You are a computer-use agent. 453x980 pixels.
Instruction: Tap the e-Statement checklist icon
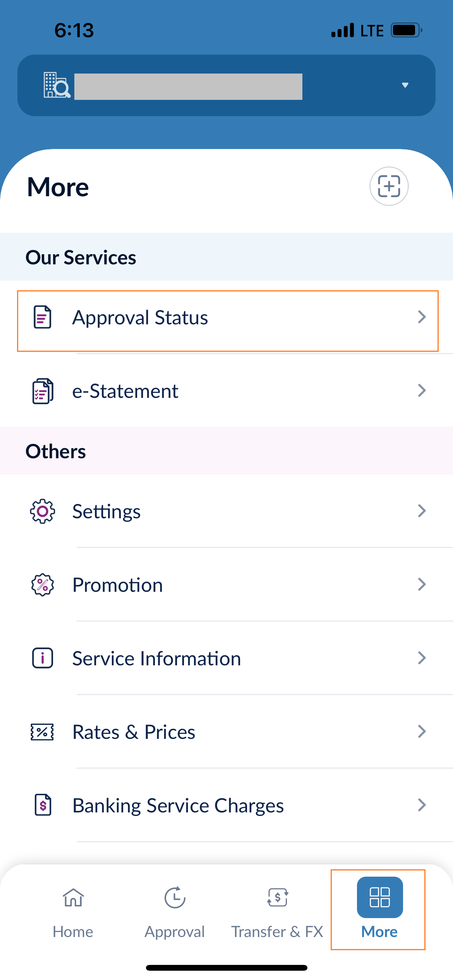click(x=43, y=391)
